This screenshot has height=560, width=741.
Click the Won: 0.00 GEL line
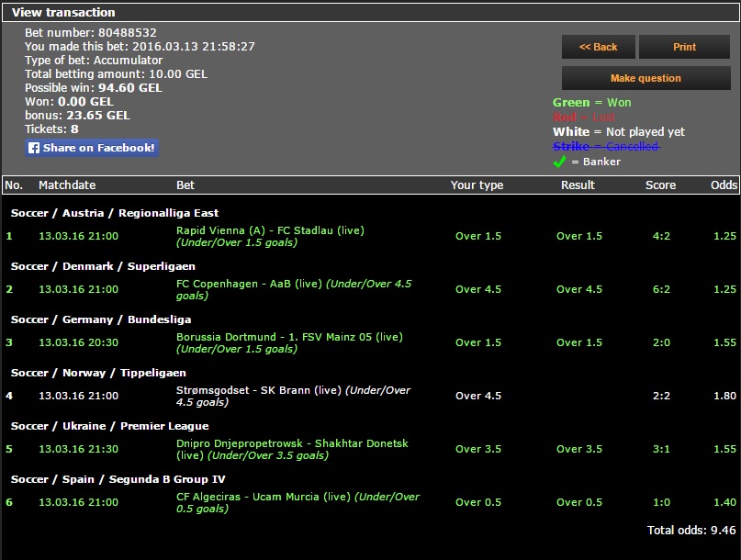click(x=69, y=102)
